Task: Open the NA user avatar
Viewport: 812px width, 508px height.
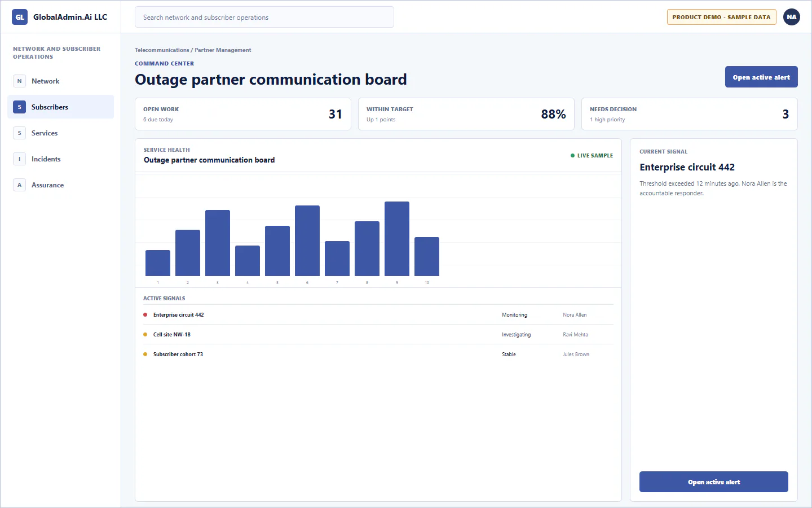Action: (792, 17)
